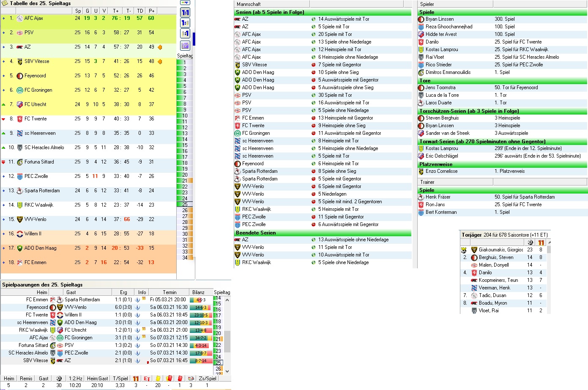588x390 pixels.
Task: Click the football goals icon in the matchday stats header
Action: point(59,379)
